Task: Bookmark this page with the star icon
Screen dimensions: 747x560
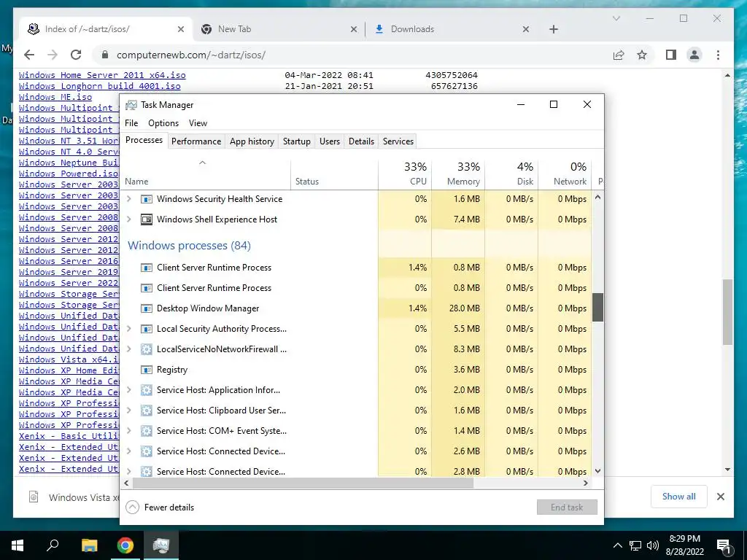Action: pos(642,55)
